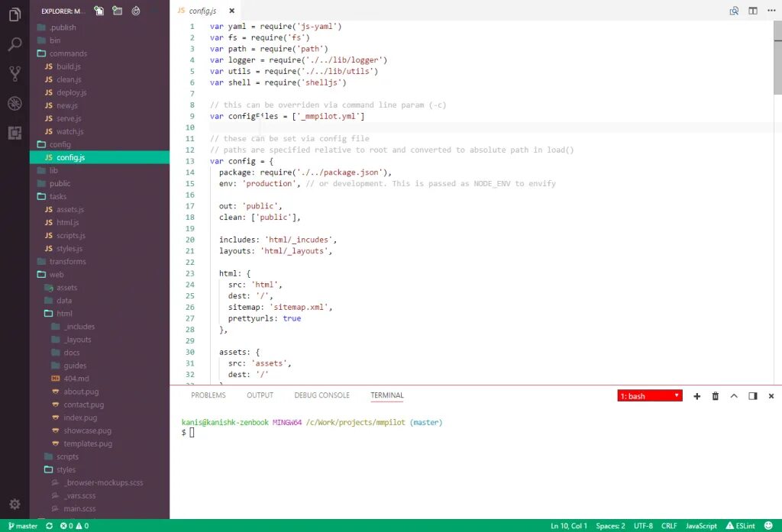Open build.js in Explorer

pyautogui.click(x=99, y=66)
